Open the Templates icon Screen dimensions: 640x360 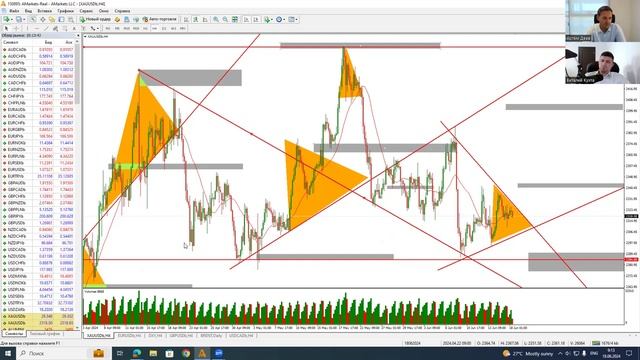point(291,19)
